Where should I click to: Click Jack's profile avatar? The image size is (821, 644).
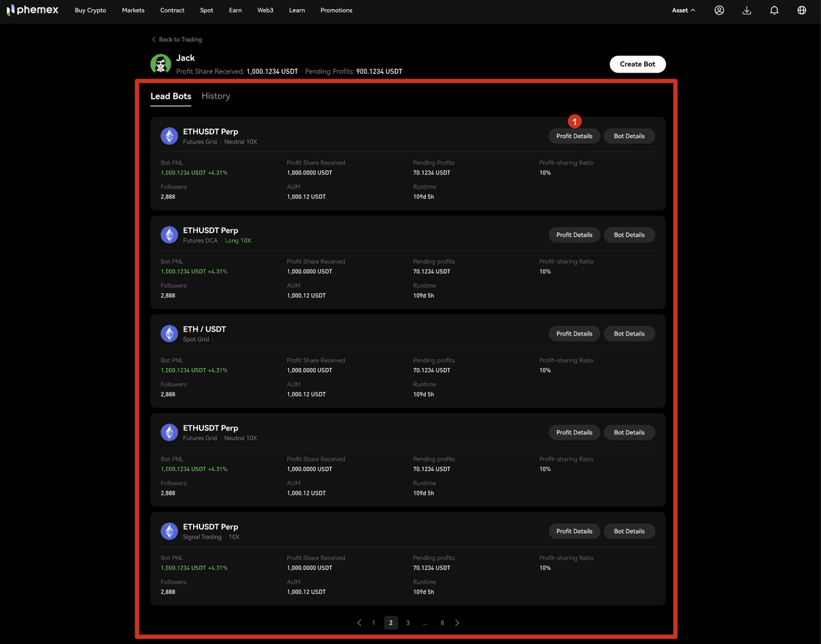click(160, 64)
